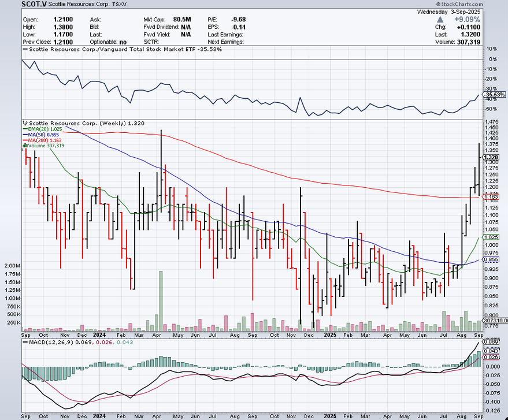
Task: Click the Volume legend icon
Action: (24, 146)
